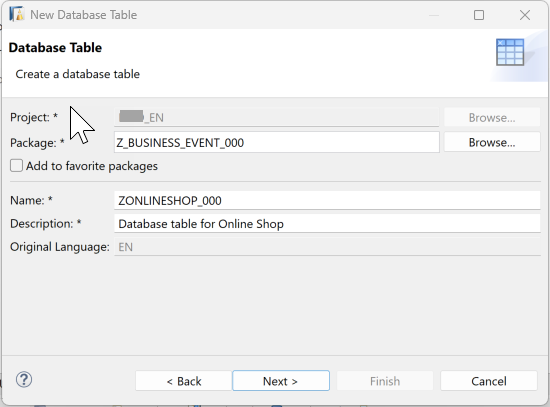Click into the Package input field
Viewport: 550px width, 407px height.
coord(277,142)
